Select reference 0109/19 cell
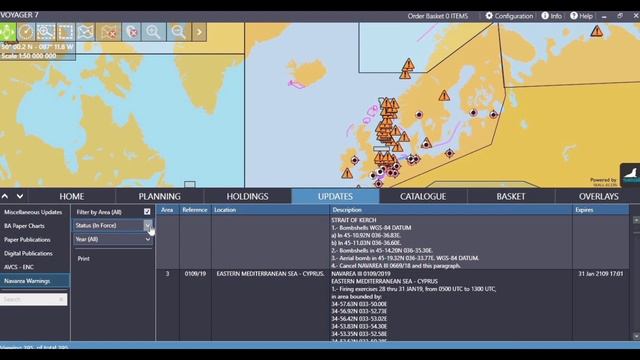Viewport: 640px width, 360px height. 195,274
